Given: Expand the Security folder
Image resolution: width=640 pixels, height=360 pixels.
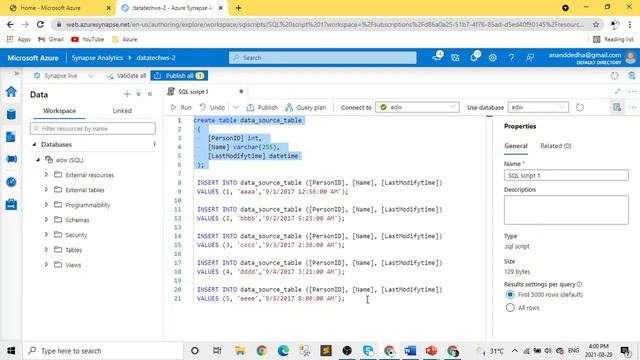Looking at the screenshot, I should click(46, 235).
